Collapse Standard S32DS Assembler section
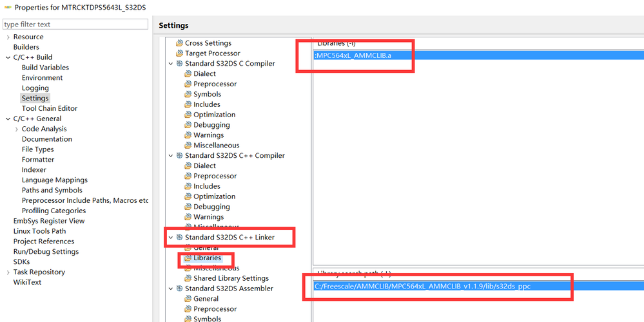 point(171,289)
